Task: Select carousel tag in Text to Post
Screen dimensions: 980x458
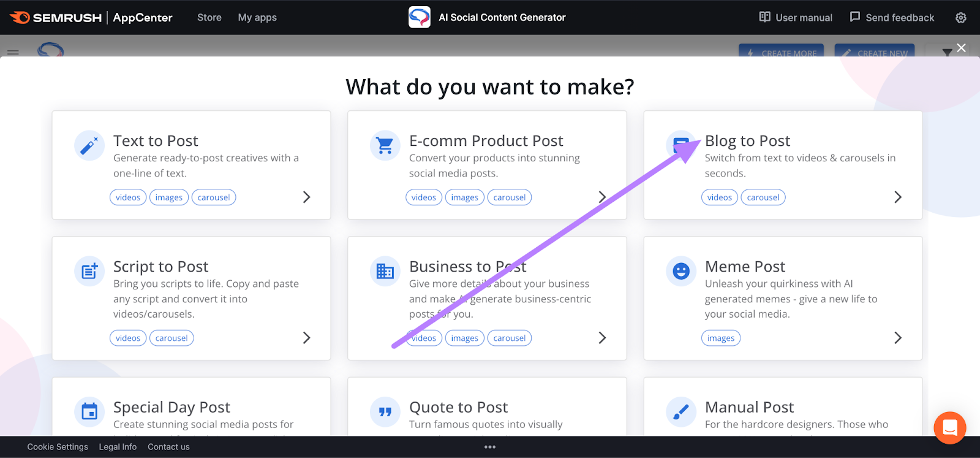Action: click(x=214, y=197)
